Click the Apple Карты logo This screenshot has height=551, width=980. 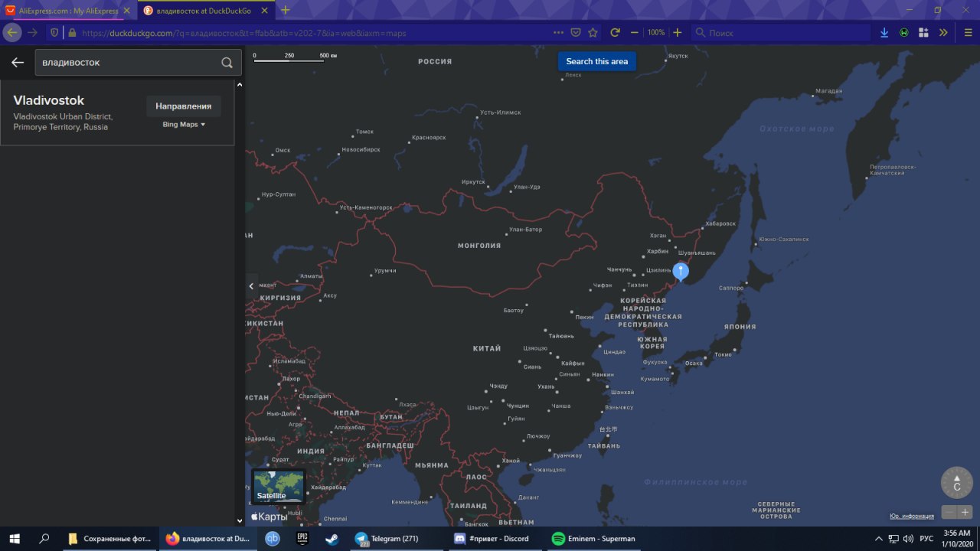click(269, 517)
